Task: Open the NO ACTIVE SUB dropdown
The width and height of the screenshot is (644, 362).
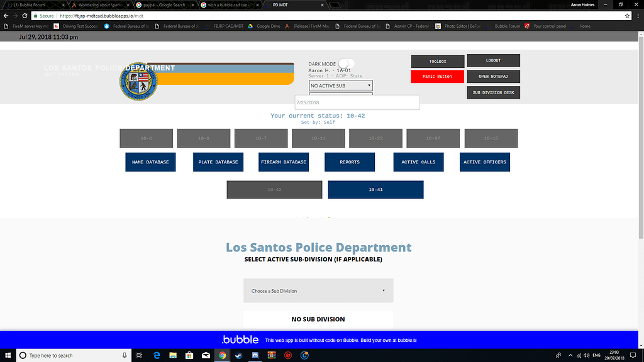Action: (x=340, y=85)
